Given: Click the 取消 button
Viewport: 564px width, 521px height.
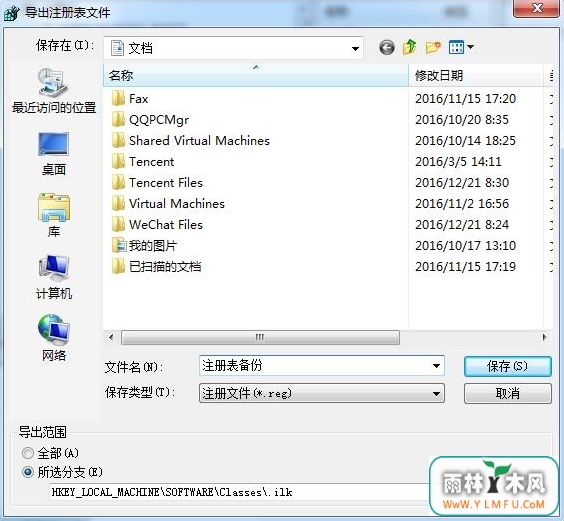Looking at the screenshot, I should 508,393.
